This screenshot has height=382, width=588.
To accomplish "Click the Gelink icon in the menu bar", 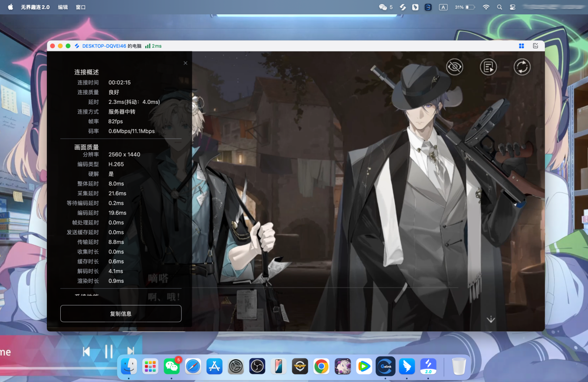I will pyautogui.click(x=428, y=7).
